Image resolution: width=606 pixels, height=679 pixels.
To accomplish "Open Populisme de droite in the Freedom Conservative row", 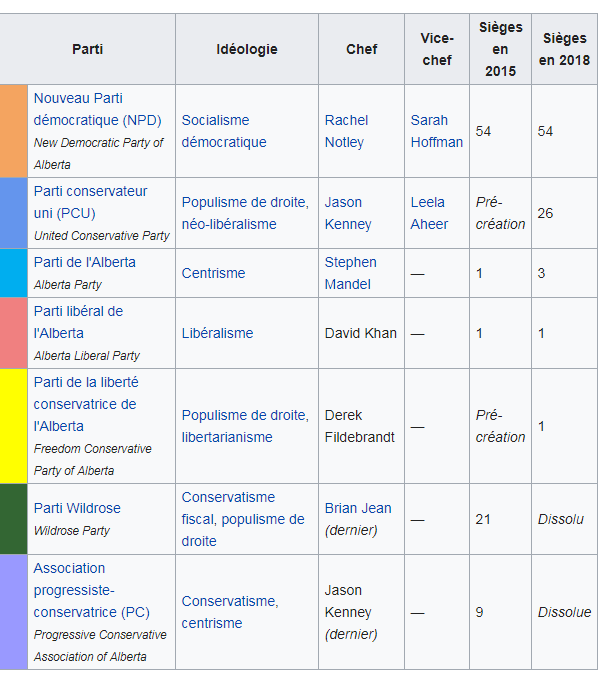I will (244, 415).
